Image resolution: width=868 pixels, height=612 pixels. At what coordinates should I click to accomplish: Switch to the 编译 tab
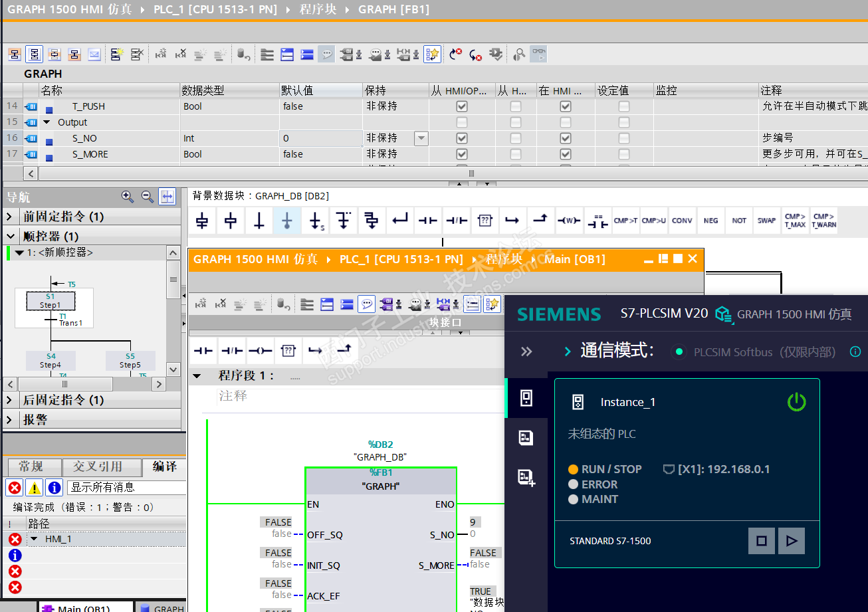(164, 467)
